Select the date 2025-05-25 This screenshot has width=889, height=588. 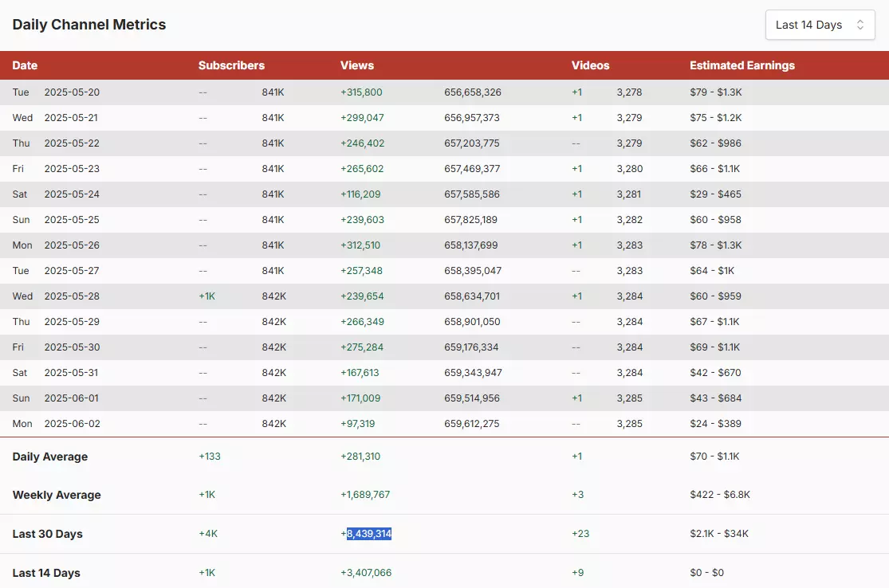pos(72,220)
